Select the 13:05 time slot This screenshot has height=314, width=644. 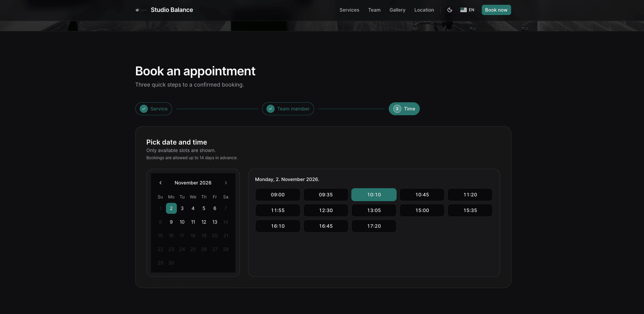point(374,210)
